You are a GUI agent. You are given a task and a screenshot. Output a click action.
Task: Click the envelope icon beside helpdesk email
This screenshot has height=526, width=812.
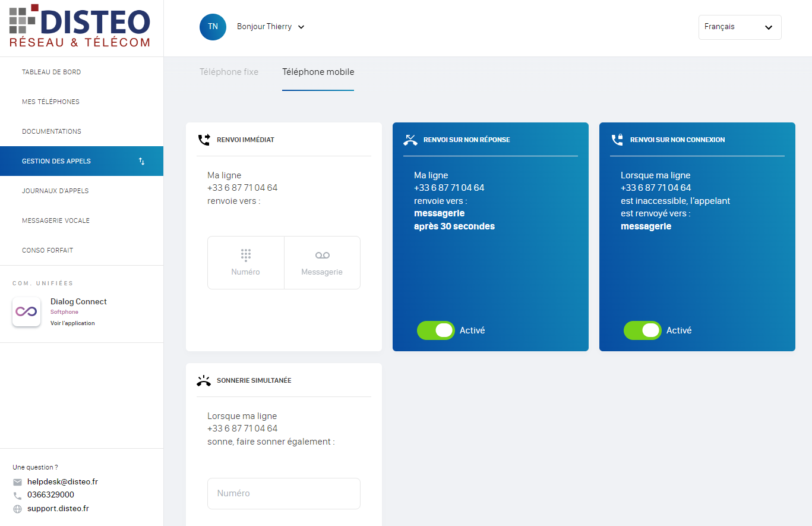[x=17, y=482]
